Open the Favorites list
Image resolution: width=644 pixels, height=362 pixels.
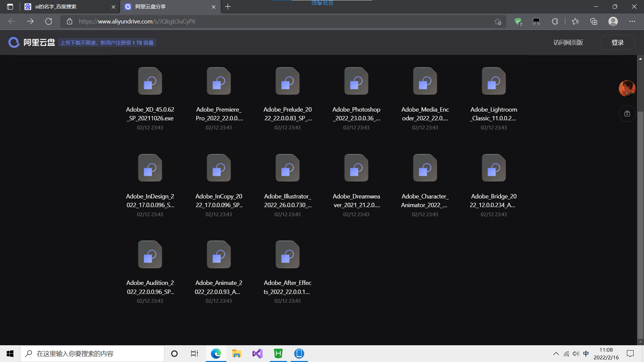tap(575, 21)
